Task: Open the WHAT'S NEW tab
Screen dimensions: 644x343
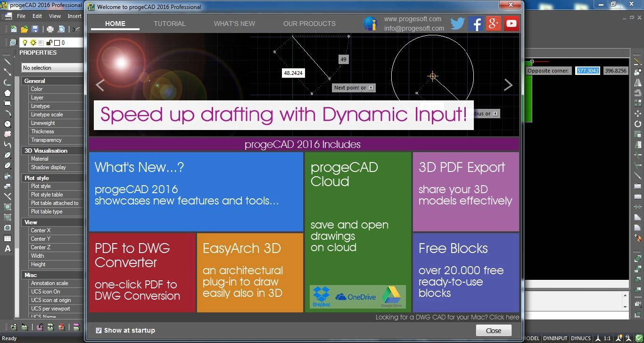Action: (x=234, y=23)
